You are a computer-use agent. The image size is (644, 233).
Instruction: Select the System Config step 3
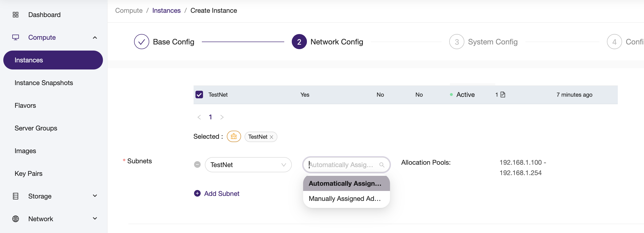[x=457, y=42]
